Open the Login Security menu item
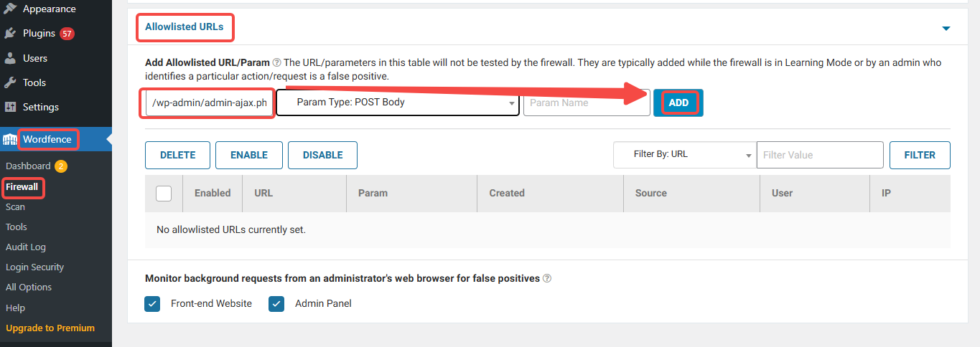Viewport: 980px width, 347px height. pyautogui.click(x=34, y=267)
